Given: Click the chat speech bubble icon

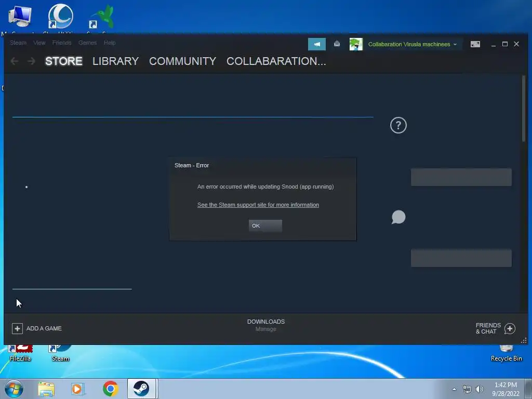Looking at the screenshot, I should click(x=398, y=217).
